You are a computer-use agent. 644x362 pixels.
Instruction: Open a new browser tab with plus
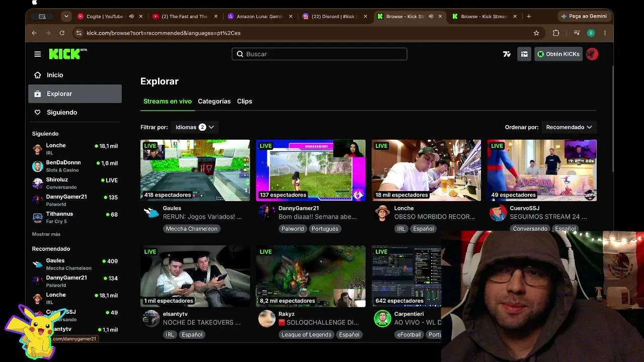click(529, 17)
